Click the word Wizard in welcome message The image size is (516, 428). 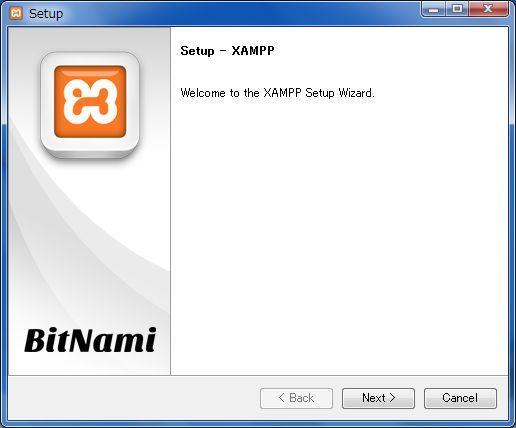click(357, 93)
